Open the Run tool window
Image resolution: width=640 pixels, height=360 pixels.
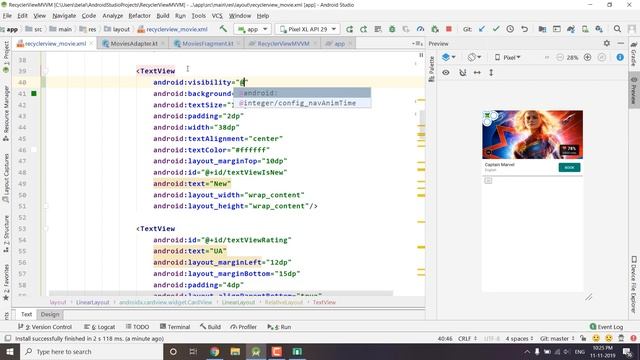coord(279,327)
